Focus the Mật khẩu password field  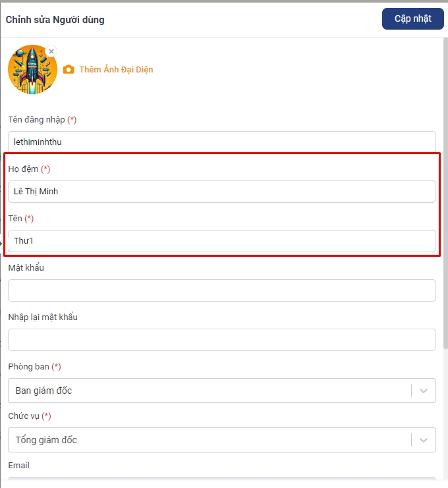221,290
